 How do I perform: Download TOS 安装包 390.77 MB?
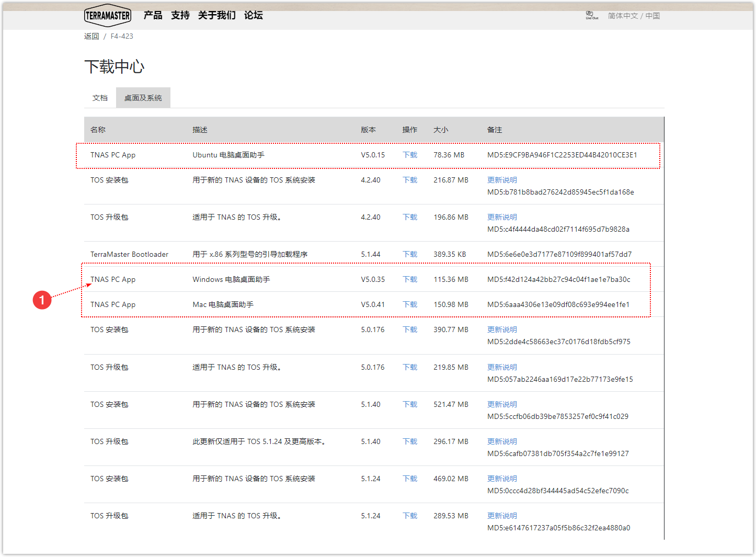coord(410,329)
